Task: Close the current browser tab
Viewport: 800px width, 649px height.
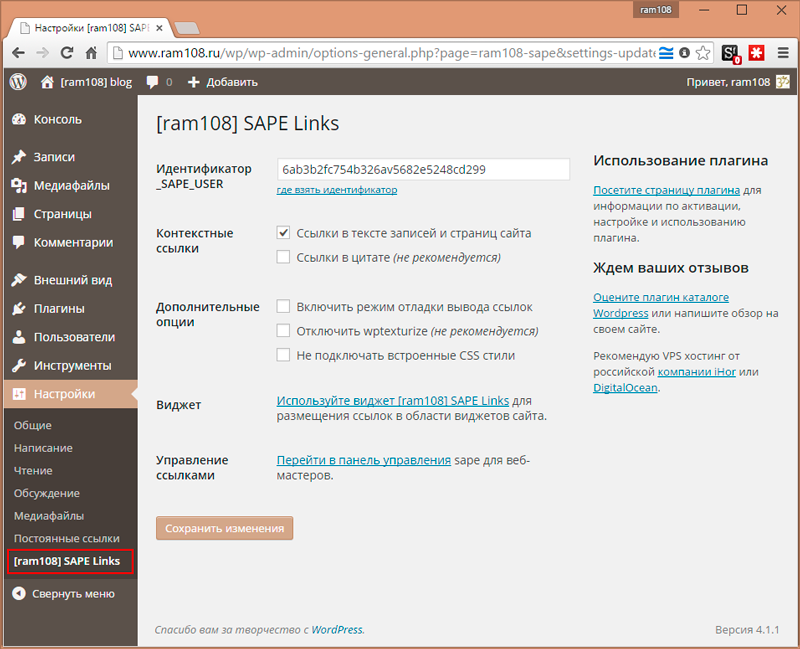Action: pyautogui.click(x=159, y=28)
